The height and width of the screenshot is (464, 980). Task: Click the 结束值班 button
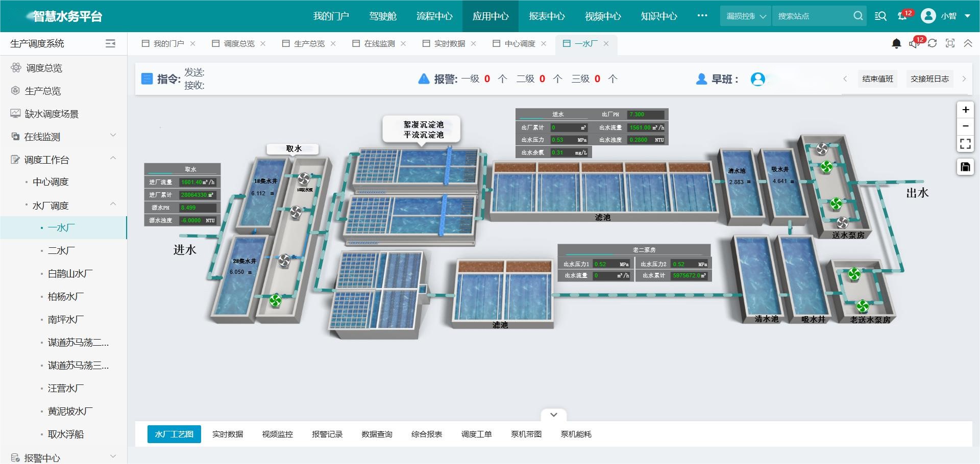(877, 79)
